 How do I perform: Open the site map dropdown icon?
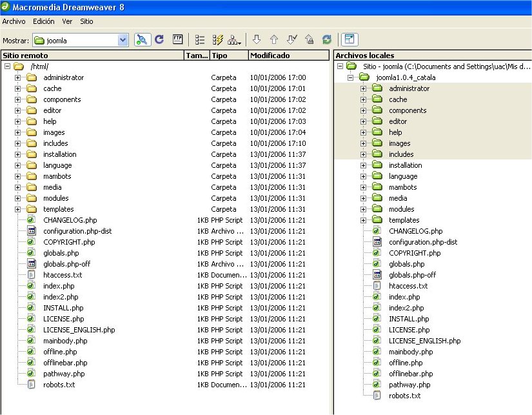tap(234, 40)
